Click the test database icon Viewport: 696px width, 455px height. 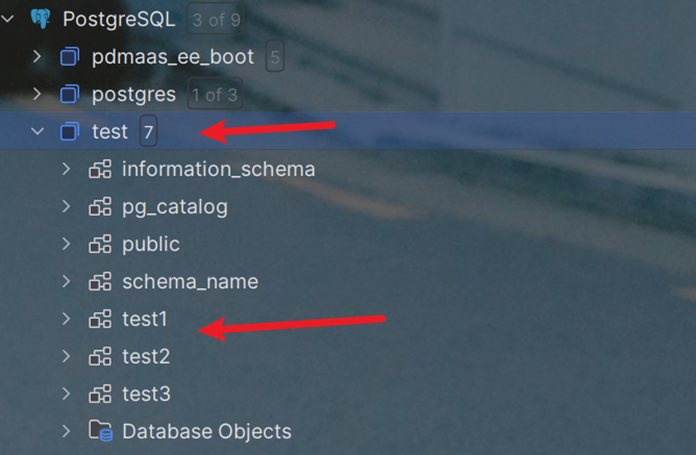[x=69, y=132]
